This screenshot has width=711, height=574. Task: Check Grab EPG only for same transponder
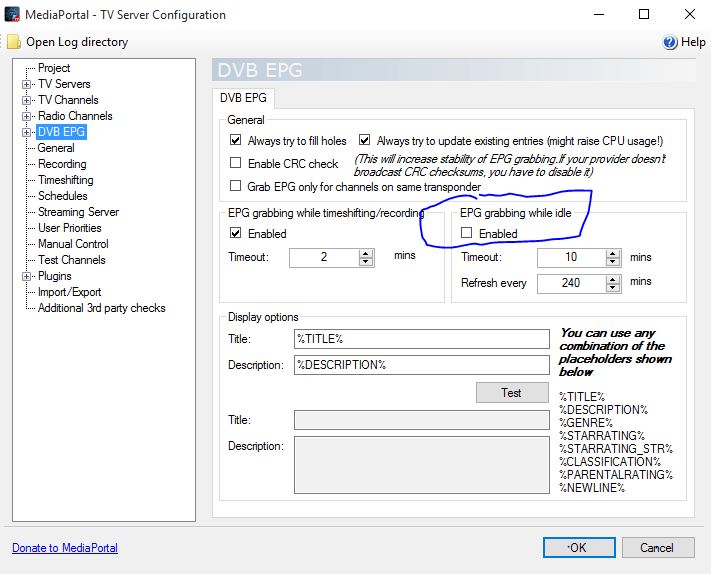click(235, 186)
